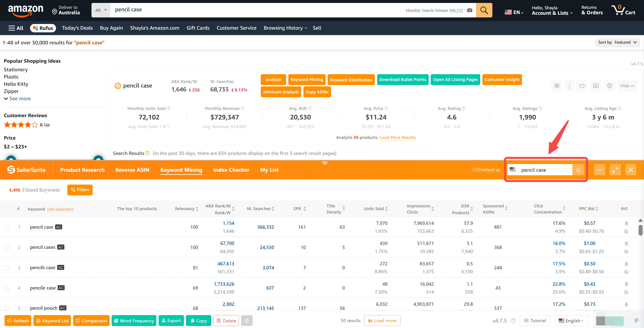Select the Keyword Mining tab
Screen dimensions: 644x328
(181, 170)
